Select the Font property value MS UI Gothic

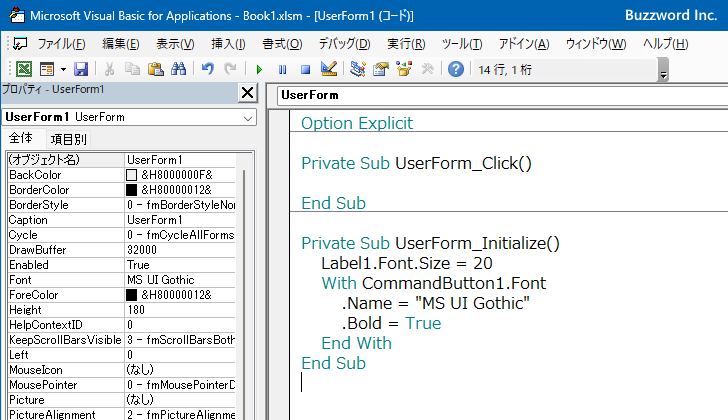pyautogui.click(x=180, y=280)
